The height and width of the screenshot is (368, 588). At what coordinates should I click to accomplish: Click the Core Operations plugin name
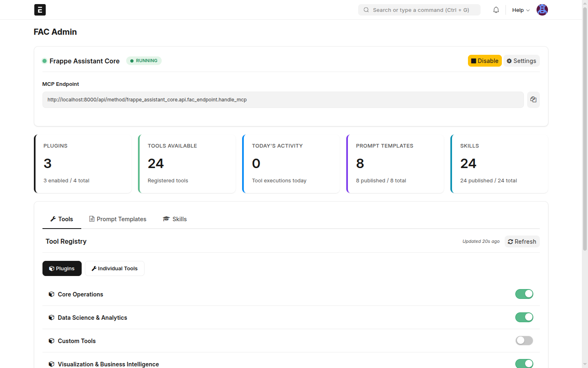click(x=80, y=294)
